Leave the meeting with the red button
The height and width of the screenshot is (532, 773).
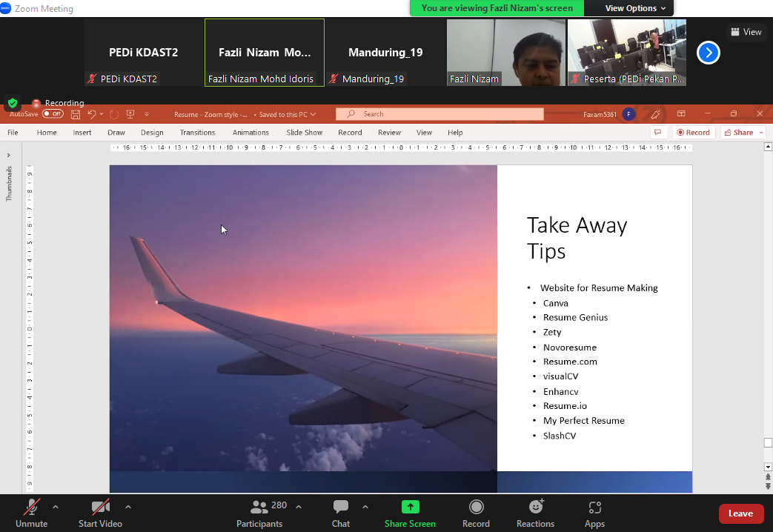(x=740, y=513)
